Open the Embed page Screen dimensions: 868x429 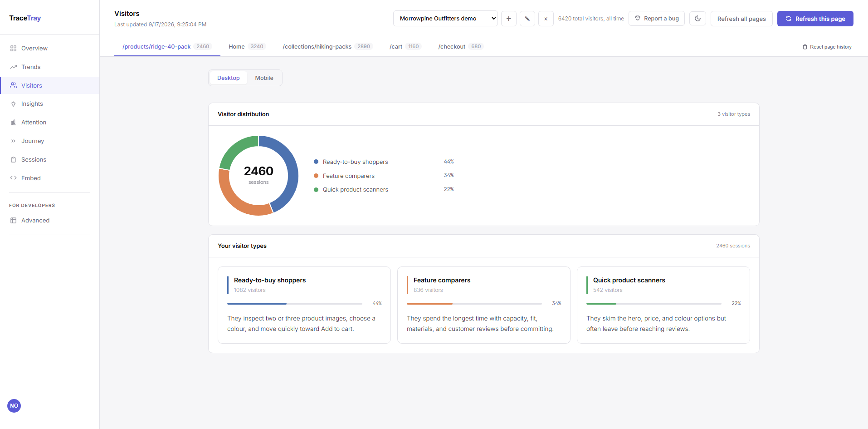[x=49, y=178]
